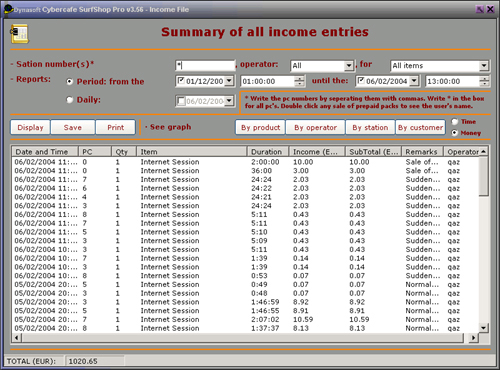Select the row with duration 0:48
The width and height of the screenshot is (500, 370).
(x=245, y=293)
